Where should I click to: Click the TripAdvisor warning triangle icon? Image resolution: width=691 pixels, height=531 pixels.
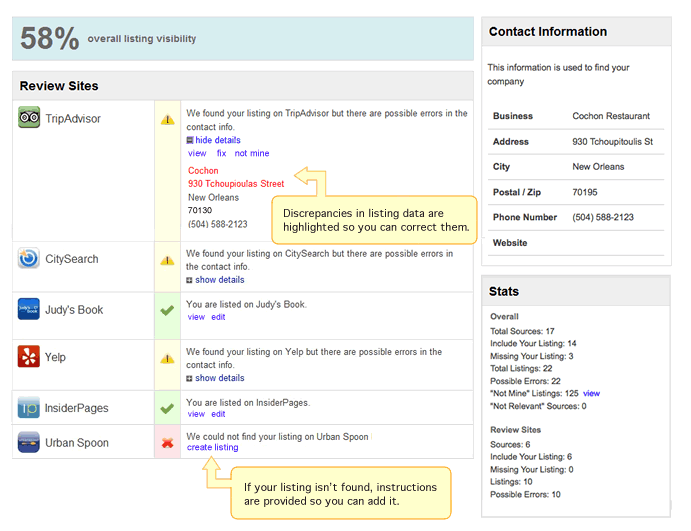pos(167,119)
